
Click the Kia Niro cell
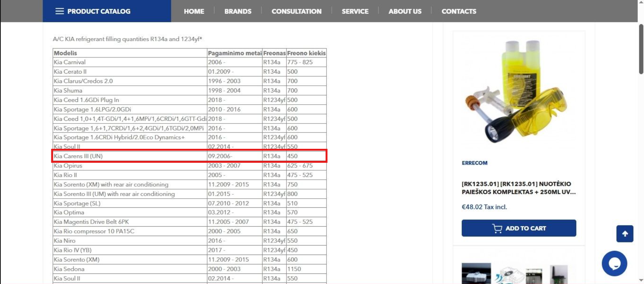tap(130, 241)
